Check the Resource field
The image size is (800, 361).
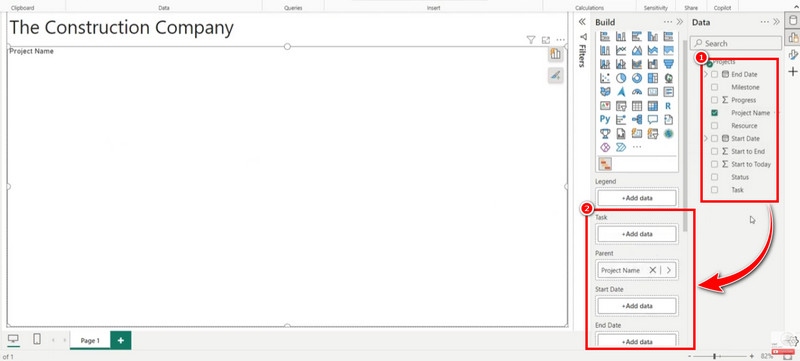[714, 125]
